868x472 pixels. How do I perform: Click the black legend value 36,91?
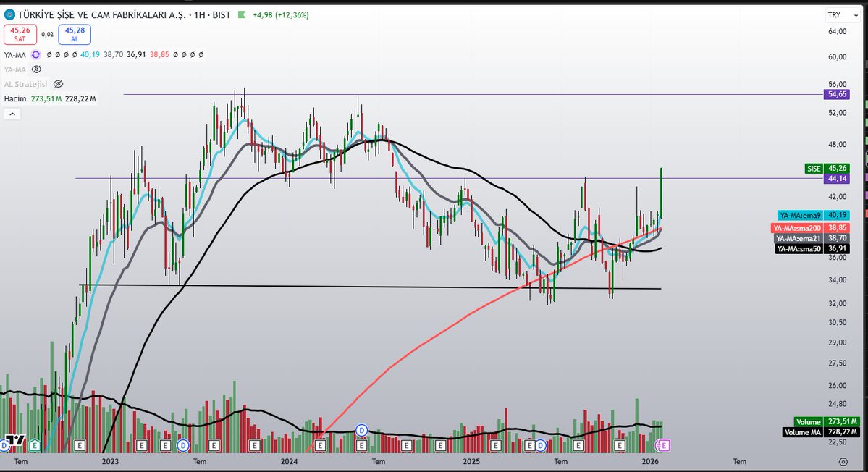pyautogui.click(x=136, y=55)
